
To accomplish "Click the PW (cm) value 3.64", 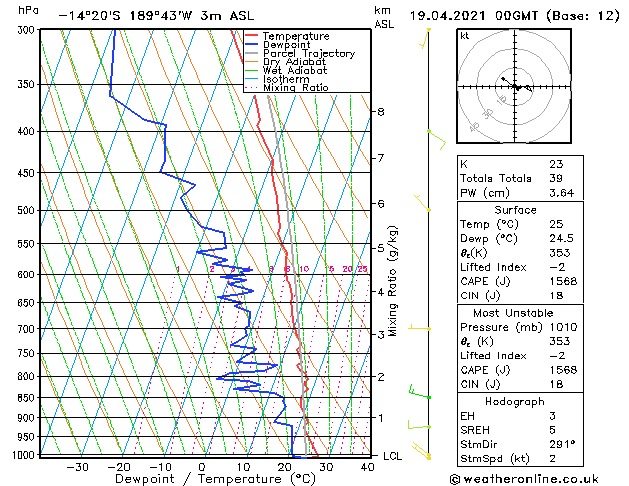I will click(562, 193).
